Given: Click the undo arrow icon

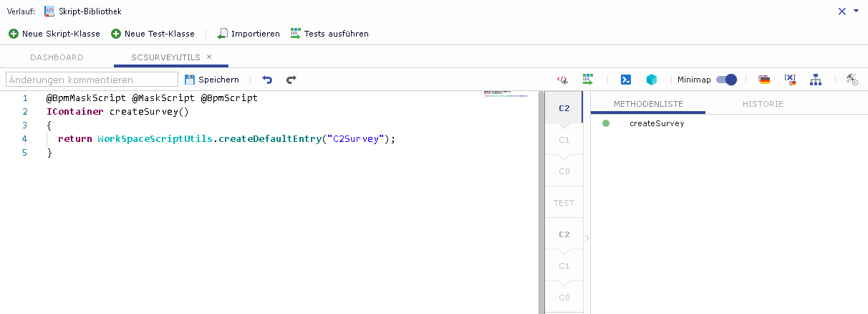Looking at the screenshot, I should coord(267,80).
